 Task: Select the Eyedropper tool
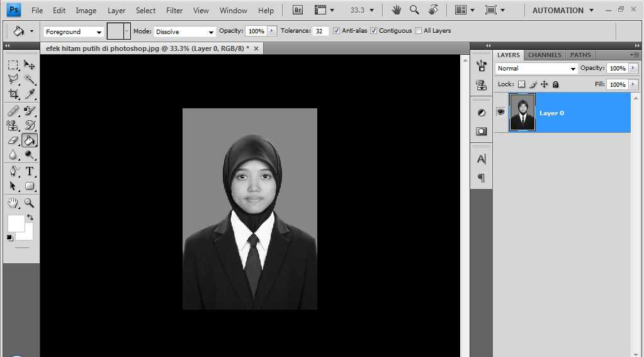coord(30,94)
